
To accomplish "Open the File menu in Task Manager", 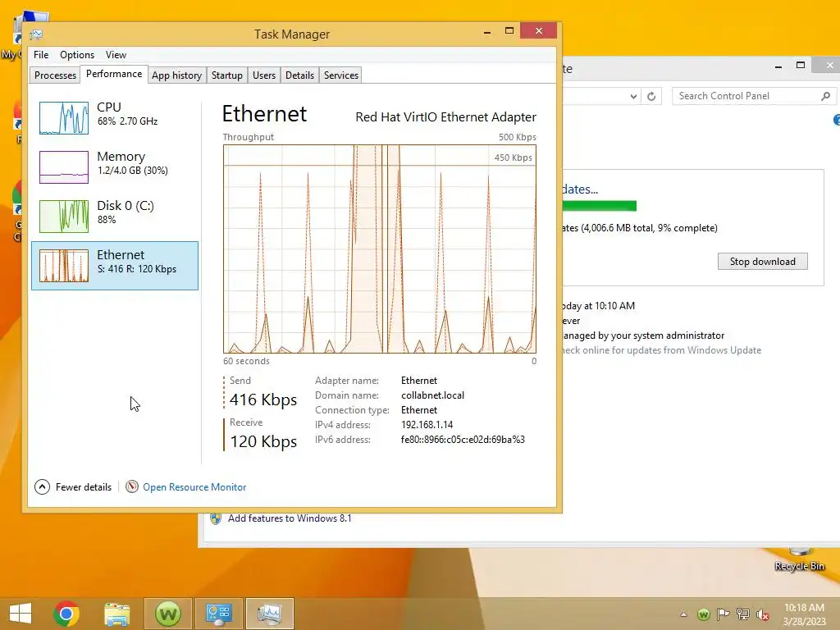I will pos(41,55).
